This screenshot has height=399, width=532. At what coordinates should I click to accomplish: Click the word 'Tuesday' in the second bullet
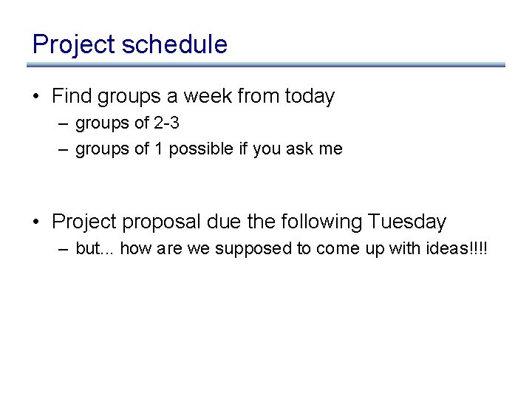click(x=407, y=222)
